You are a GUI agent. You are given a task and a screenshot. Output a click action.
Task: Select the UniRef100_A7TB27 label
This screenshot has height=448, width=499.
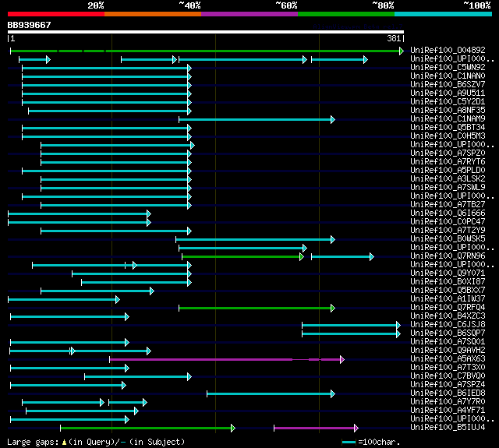pyautogui.click(x=448, y=205)
